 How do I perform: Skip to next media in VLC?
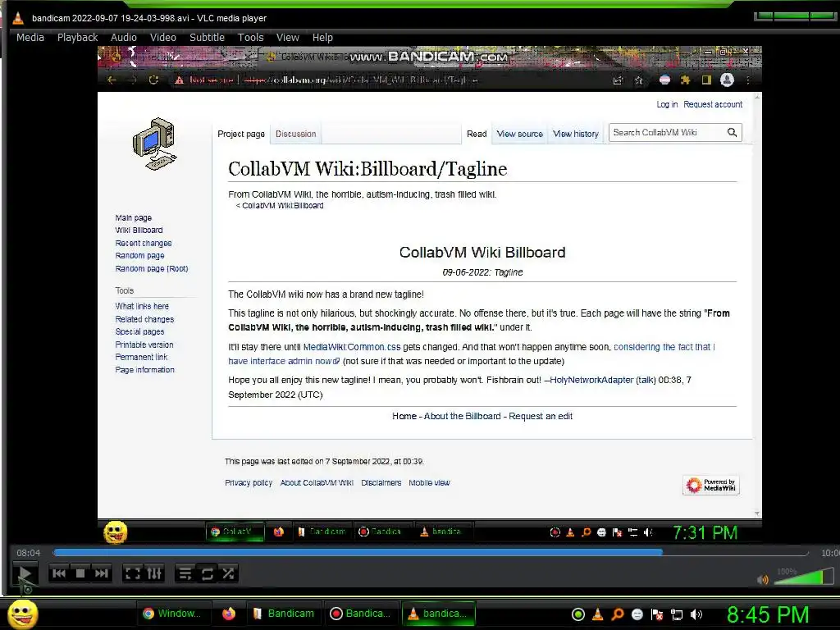(101, 573)
